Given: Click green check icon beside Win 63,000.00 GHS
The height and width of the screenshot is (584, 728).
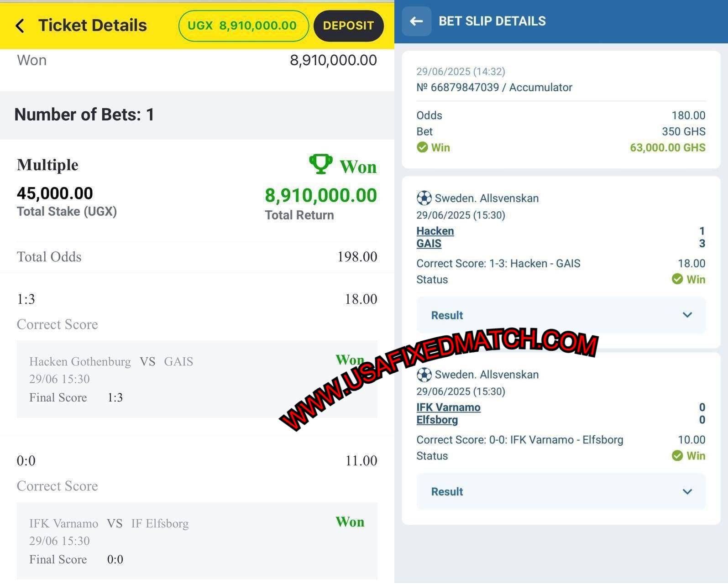Looking at the screenshot, I should pos(422,147).
